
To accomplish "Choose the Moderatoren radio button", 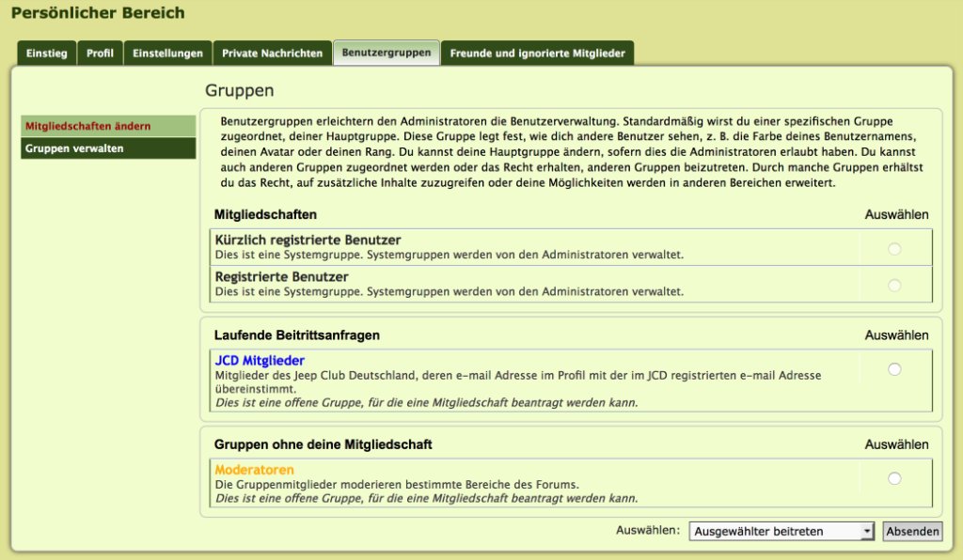I will pyautogui.click(x=894, y=478).
